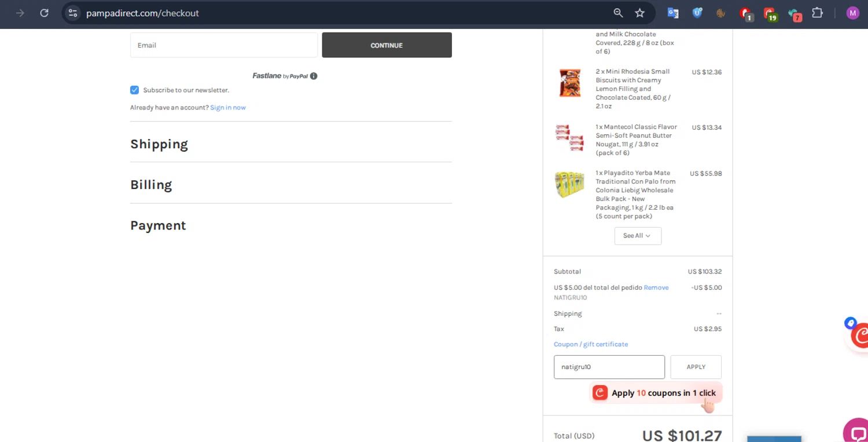This screenshot has width=868, height=442.
Task: Click the Coupon / gift certificate link
Action: tap(591, 344)
